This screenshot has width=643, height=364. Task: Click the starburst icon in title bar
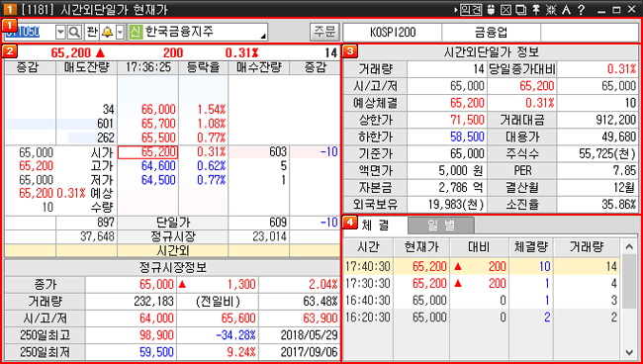551,10
